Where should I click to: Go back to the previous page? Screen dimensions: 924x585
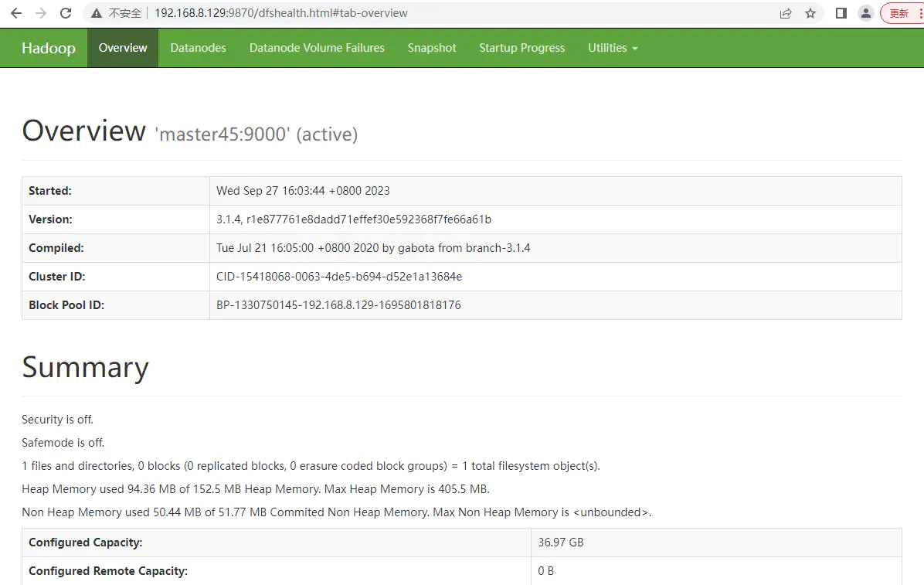15,13
